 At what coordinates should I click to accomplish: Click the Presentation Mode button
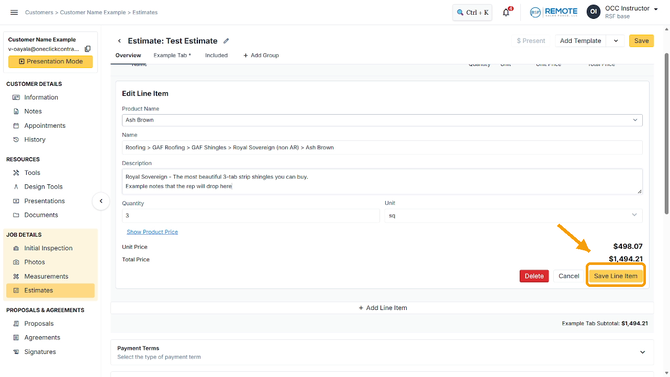point(50,62)
